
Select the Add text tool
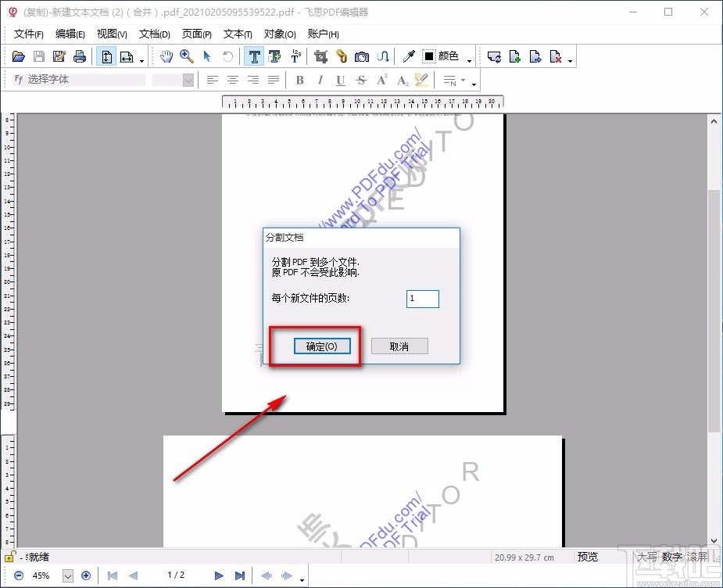(x=275, y=57)
